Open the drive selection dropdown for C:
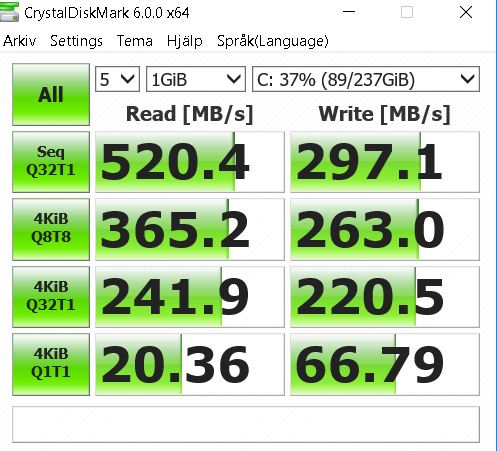 coord(366,79)
